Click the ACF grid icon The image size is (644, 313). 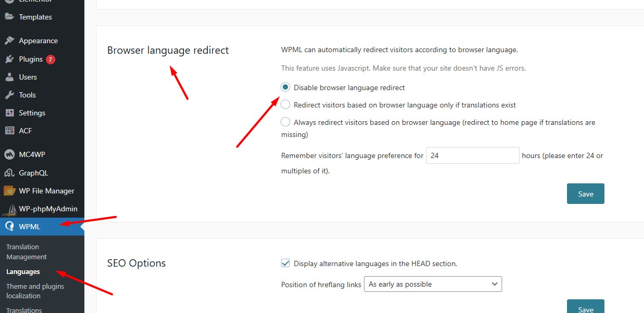9,131
